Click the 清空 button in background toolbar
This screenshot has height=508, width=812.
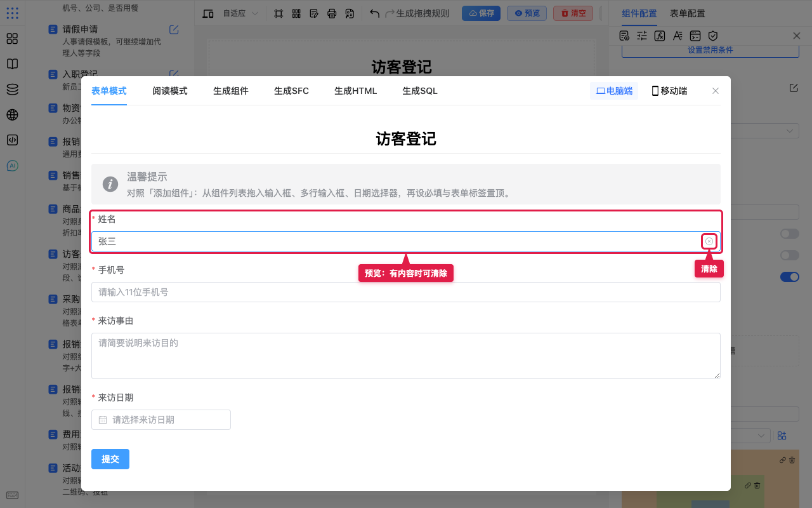pos(573,13)
